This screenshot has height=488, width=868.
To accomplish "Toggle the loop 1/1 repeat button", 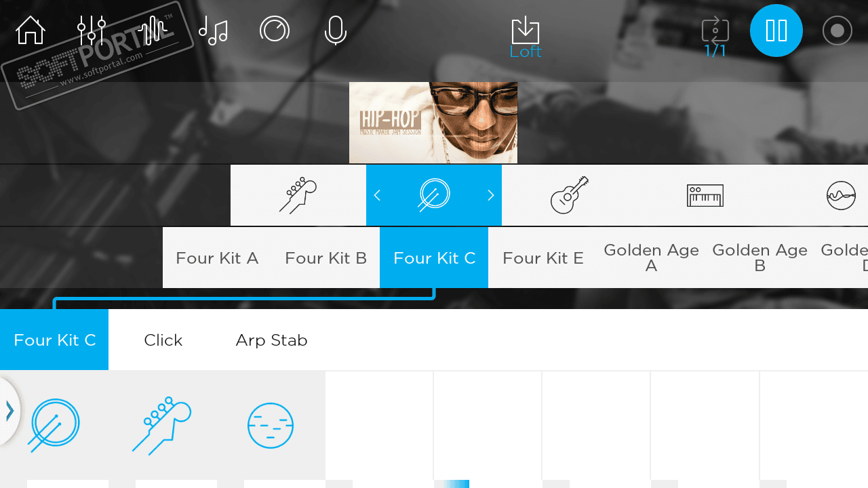I will pyautogui.click(x=715, y=38).
